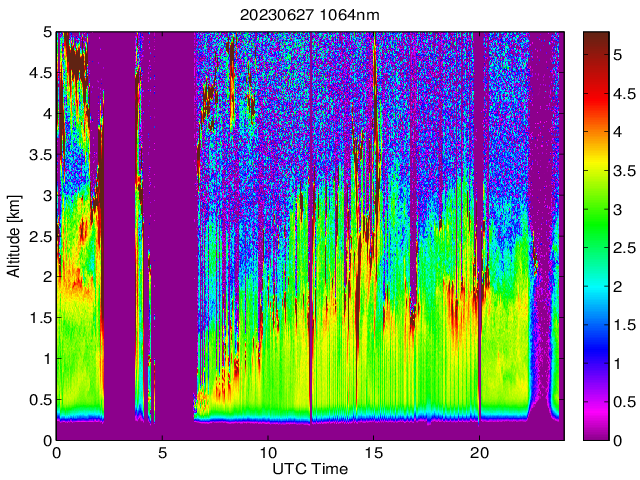Viewport: 640px width, 480px height.
Task: Click the colorbar tick label '4.5'
Action: pos(624,94)
